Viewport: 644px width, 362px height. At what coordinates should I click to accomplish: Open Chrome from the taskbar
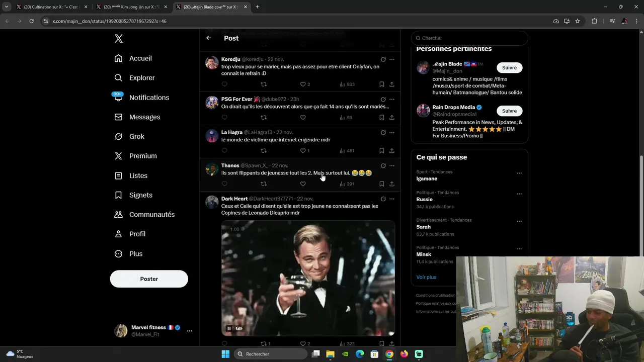(389, 354)
